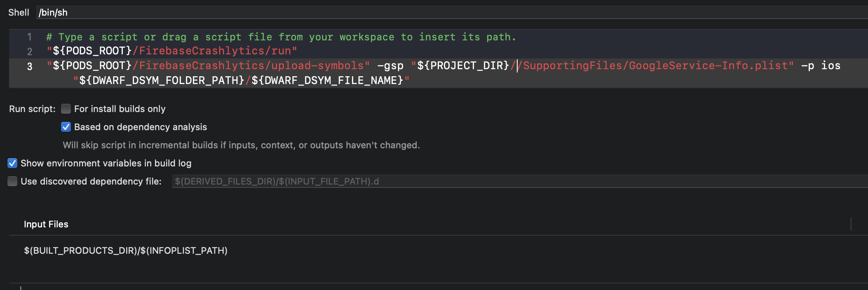The height and width of the screenshot is (290, 868).
Task: Click line number 2 in the script gutter
Action: click(30, 51)
